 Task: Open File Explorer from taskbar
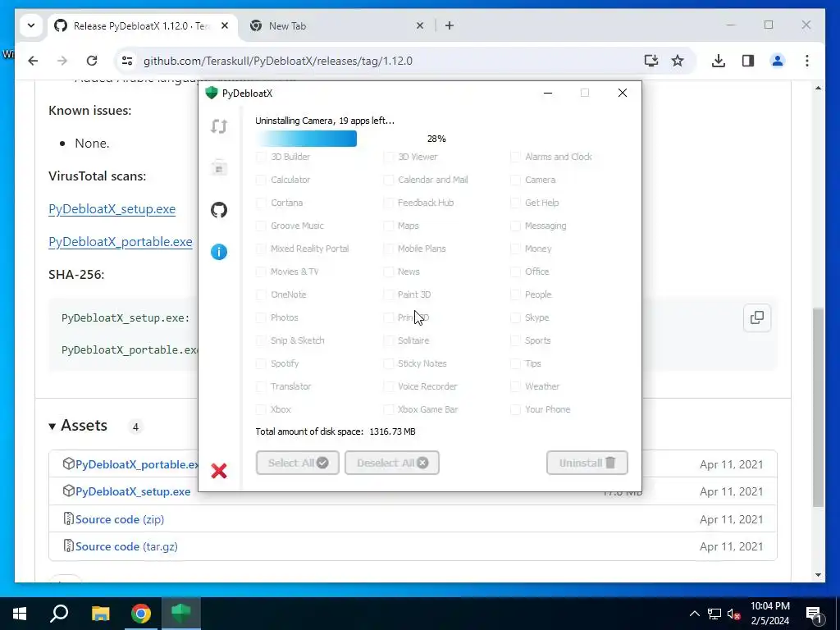pyautogui.click(x=100, y=614)
